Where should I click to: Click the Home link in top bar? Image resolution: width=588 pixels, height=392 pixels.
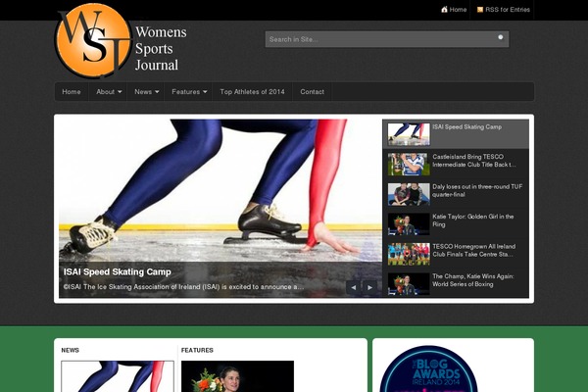(458, 10)
